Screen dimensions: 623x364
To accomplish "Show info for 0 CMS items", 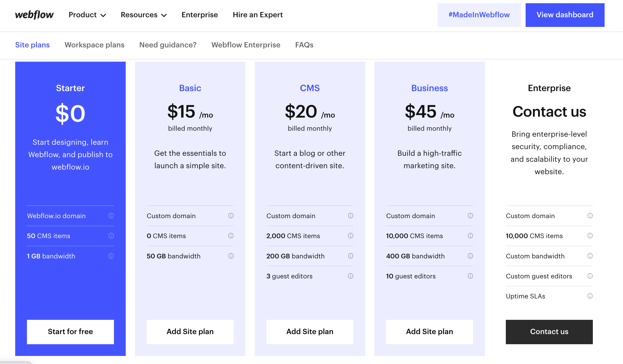I will click(x=231, y=236).
